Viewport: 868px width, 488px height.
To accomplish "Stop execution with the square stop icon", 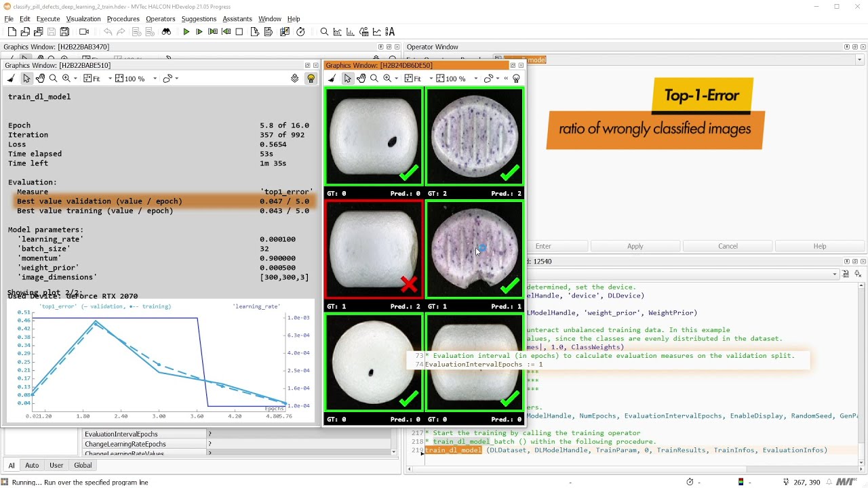I will pyautogui.click(x=239, y=32).
